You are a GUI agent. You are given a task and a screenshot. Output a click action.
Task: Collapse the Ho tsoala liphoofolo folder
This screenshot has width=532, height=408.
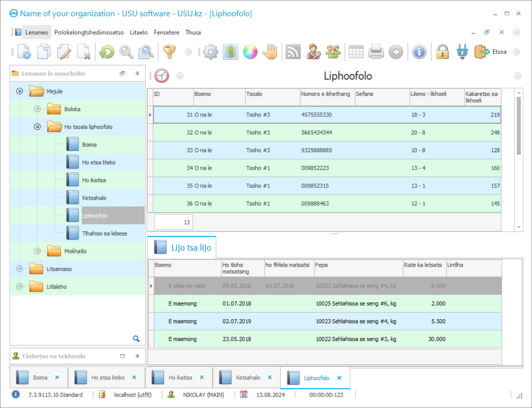pyautogui.click(x=37, y=127)
